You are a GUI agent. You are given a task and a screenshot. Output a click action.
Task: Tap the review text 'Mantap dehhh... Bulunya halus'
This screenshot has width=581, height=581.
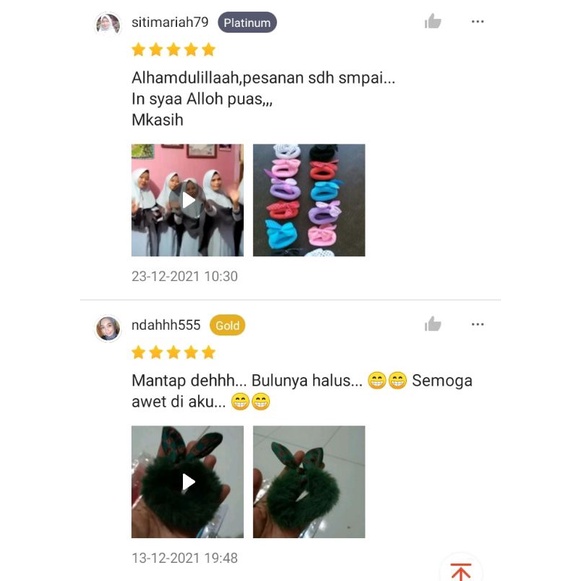[247, 381]
